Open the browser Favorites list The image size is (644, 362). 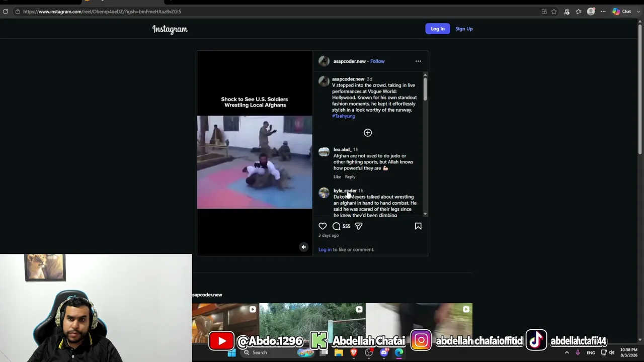coord(579,12)
